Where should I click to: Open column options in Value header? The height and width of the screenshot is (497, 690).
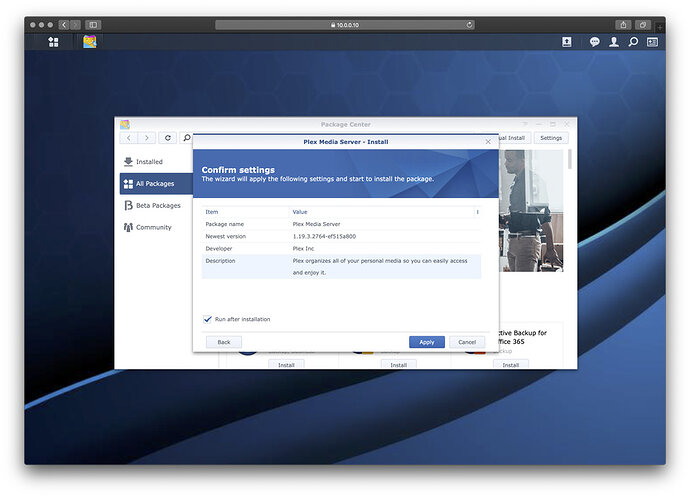pos(477,212)
